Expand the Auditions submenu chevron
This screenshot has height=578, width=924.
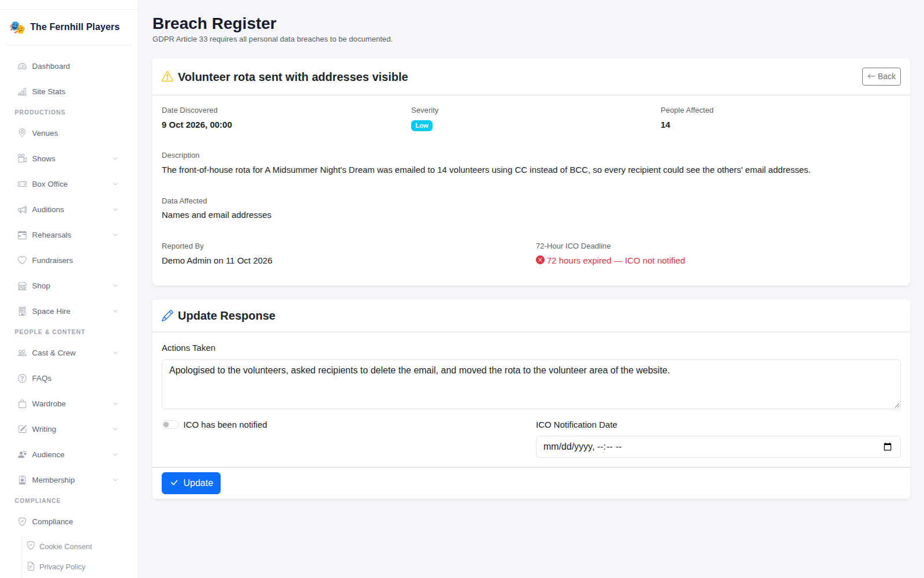pyautogui.click(x=115, y=209)
